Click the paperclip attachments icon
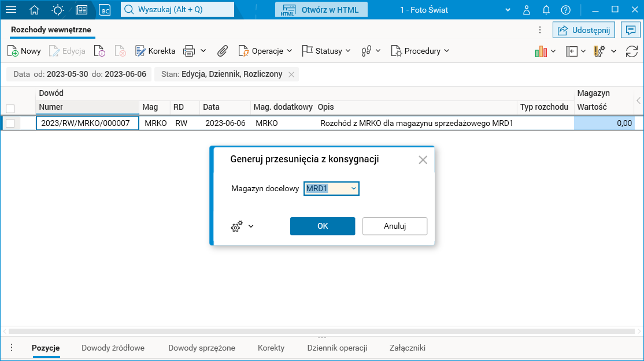Viewport: 644px width, 361px height. pyautogui.click(x=222, y=51)
